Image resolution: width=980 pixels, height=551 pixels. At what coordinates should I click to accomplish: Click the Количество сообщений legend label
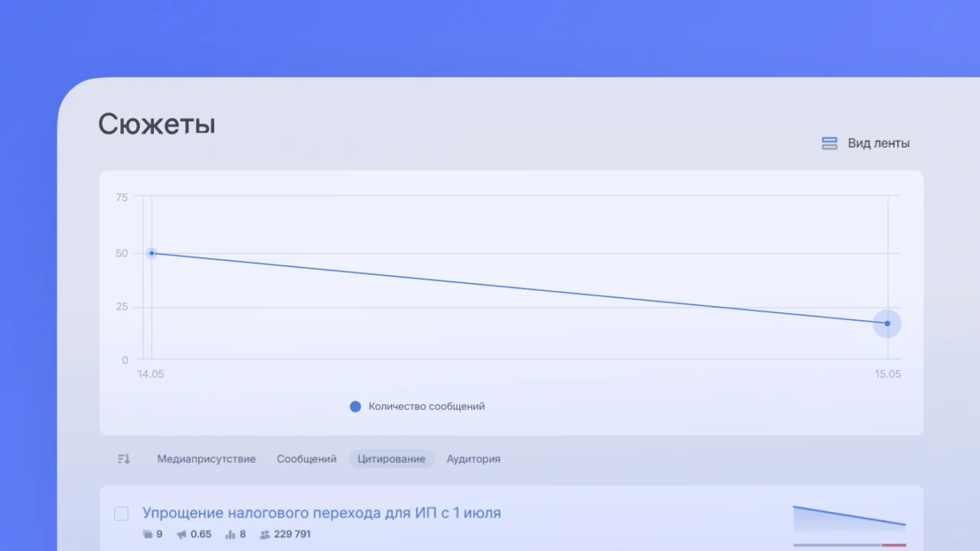426,406
